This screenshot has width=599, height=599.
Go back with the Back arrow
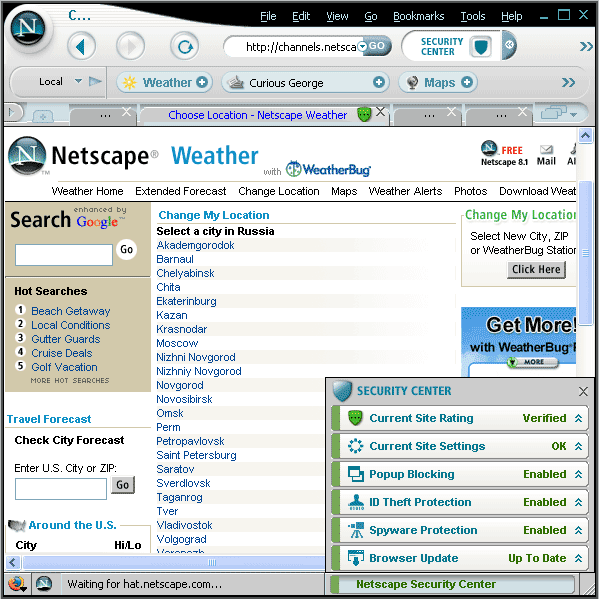click(x=81, y=47)
